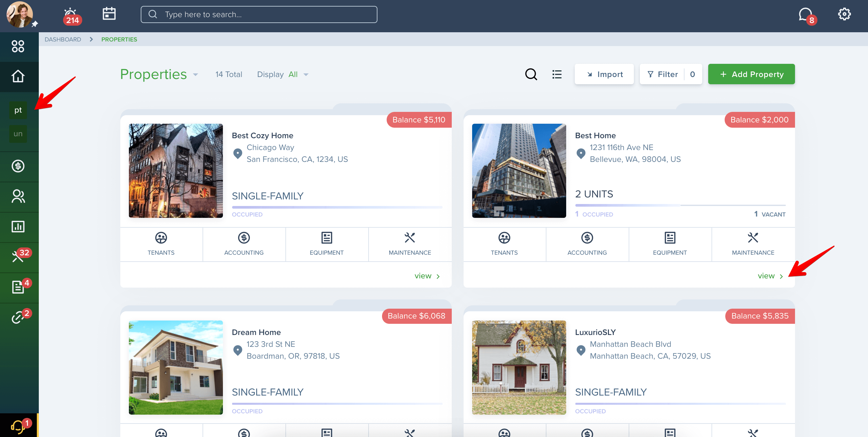Click the 1 VACANT label

pos(770,215)
